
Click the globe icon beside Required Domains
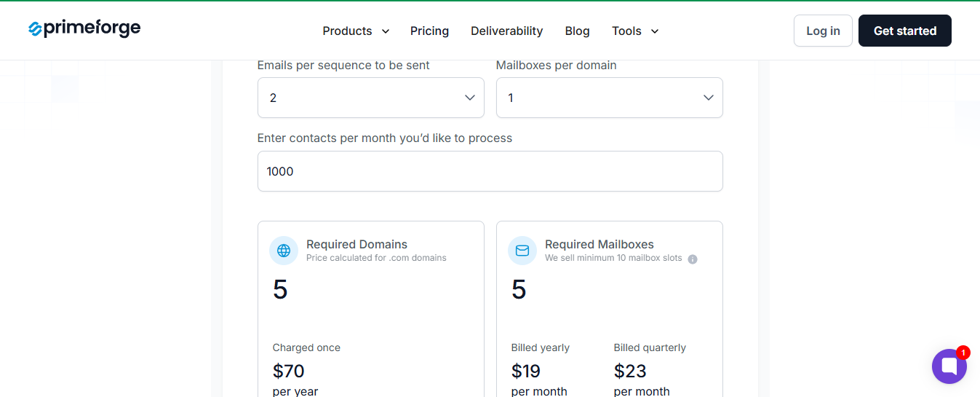click(284, 251)
